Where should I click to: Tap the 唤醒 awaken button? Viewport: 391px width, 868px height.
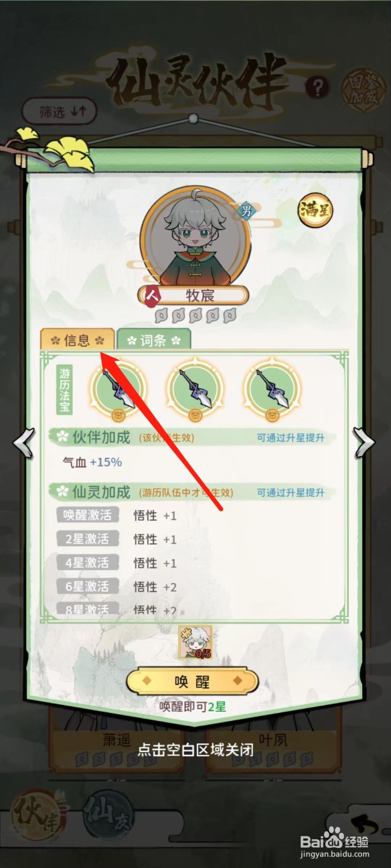192,681
